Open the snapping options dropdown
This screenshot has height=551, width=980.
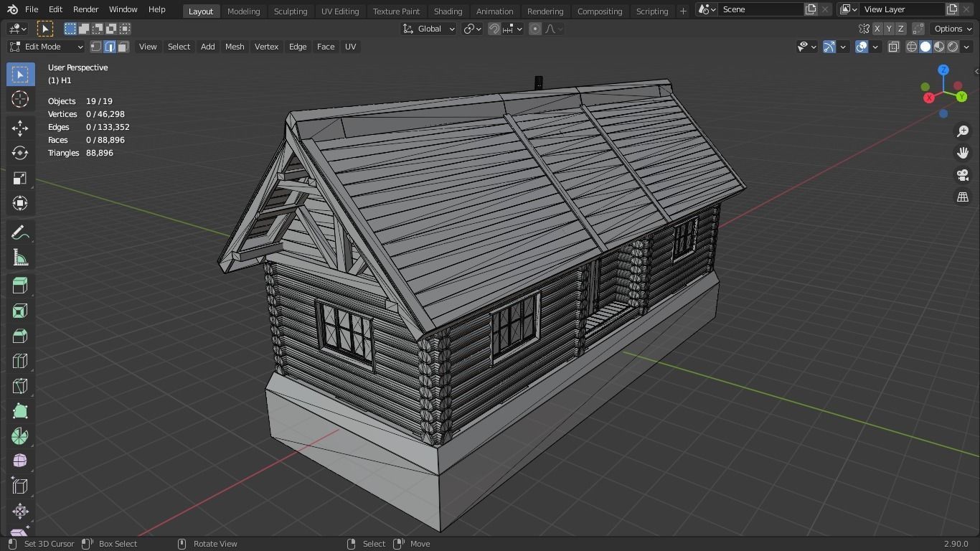coord(512,29)
